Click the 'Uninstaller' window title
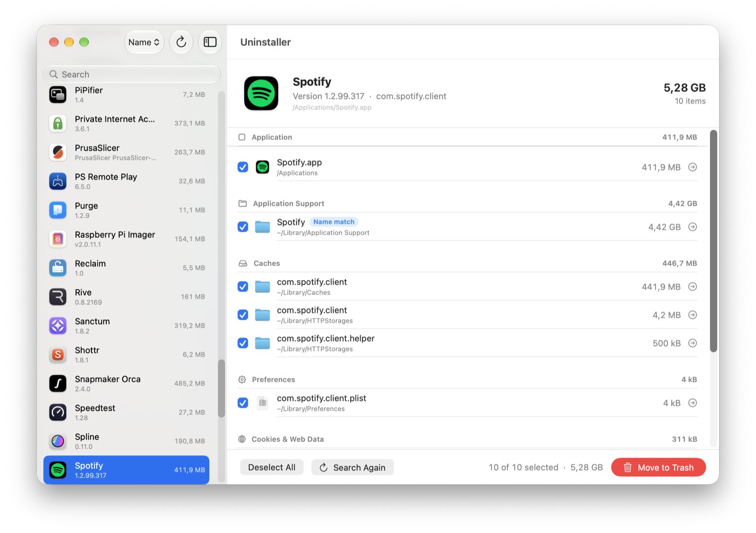Image resolution: width=756 pixels, height=533 pixels. (266, 42)
